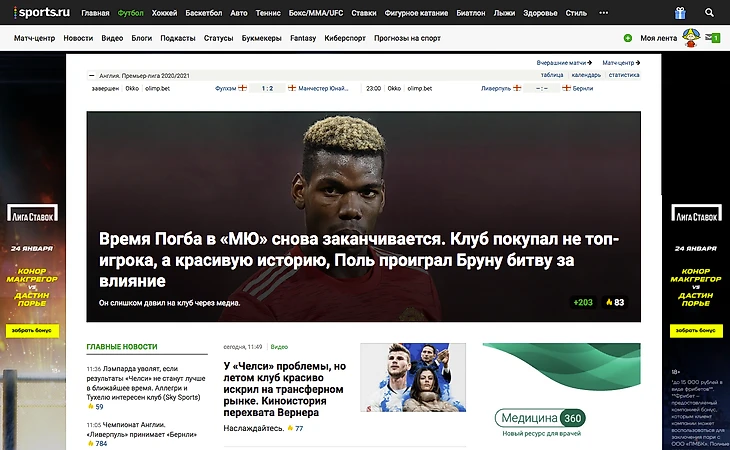Expand more sections with three dots
The width and height of the screenshot is (730, 450).
point(603,13)
